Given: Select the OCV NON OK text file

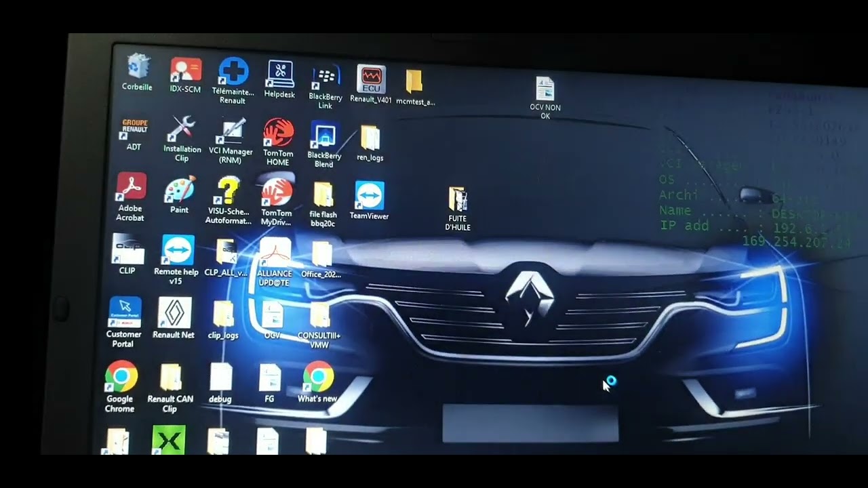Looking at the screenshot, I should [x=545, y=98].
